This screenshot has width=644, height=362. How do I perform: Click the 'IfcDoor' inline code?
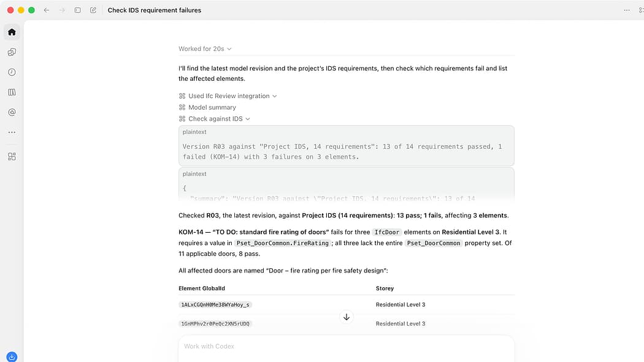coord(386,232)
